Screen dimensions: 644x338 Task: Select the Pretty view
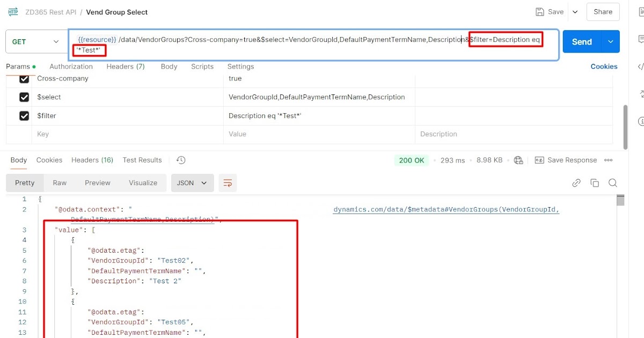click(x=25, y=183)
